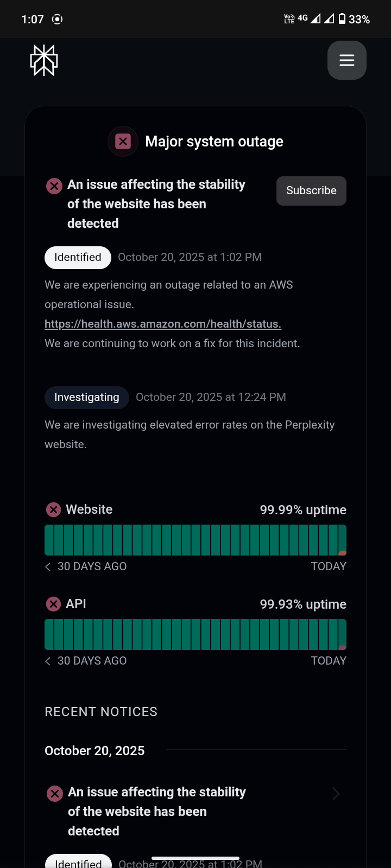Tap the red error icon beside API
The image size is (391, 868).
(x=53, y=604)
